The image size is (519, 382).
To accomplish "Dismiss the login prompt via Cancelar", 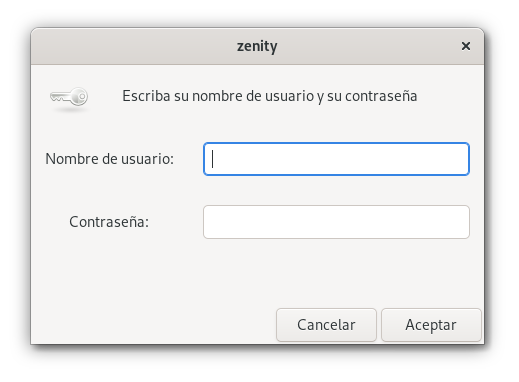I will [x=326, y=325].
